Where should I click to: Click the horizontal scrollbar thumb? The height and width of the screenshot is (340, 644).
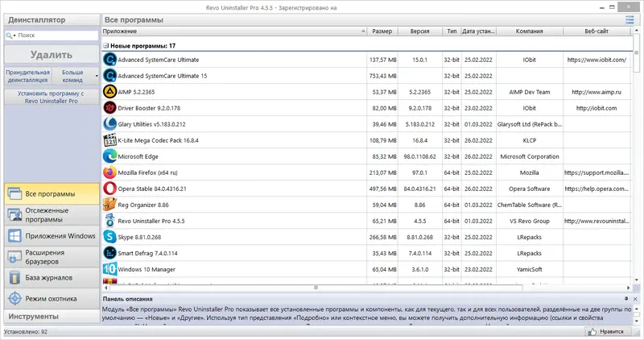(316, 288)
